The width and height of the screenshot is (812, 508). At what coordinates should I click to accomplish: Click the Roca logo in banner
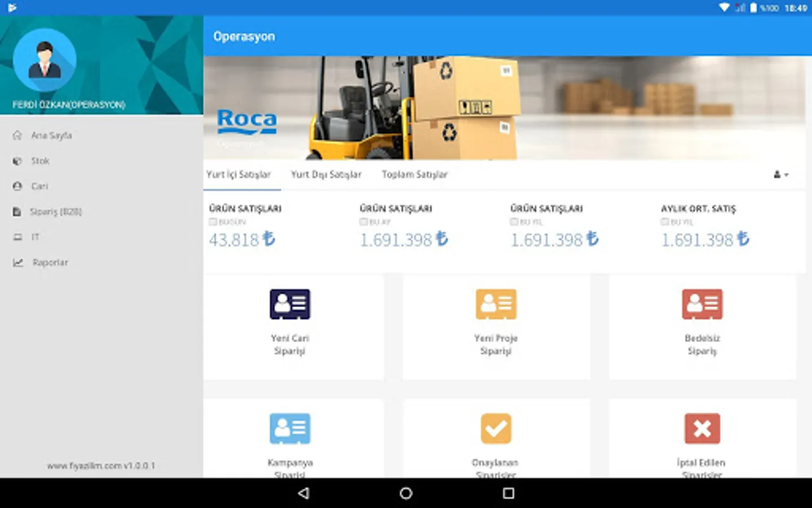(247, 121)
